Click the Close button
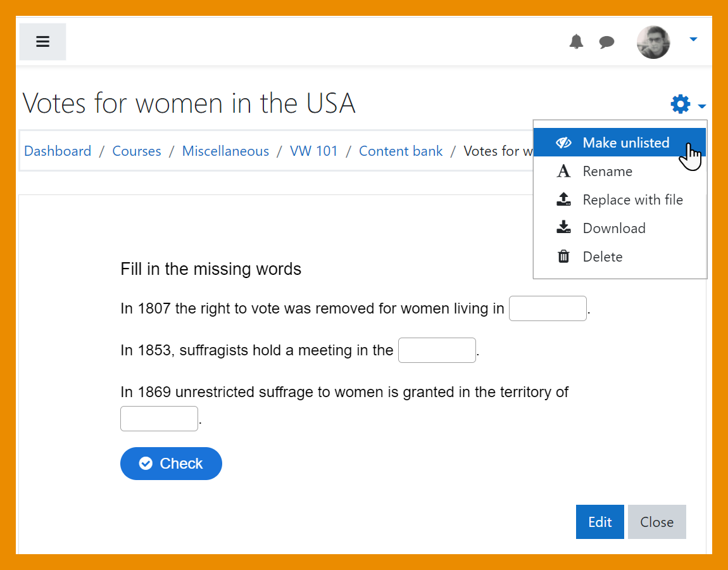728x570 pixels. pos(656,522)
